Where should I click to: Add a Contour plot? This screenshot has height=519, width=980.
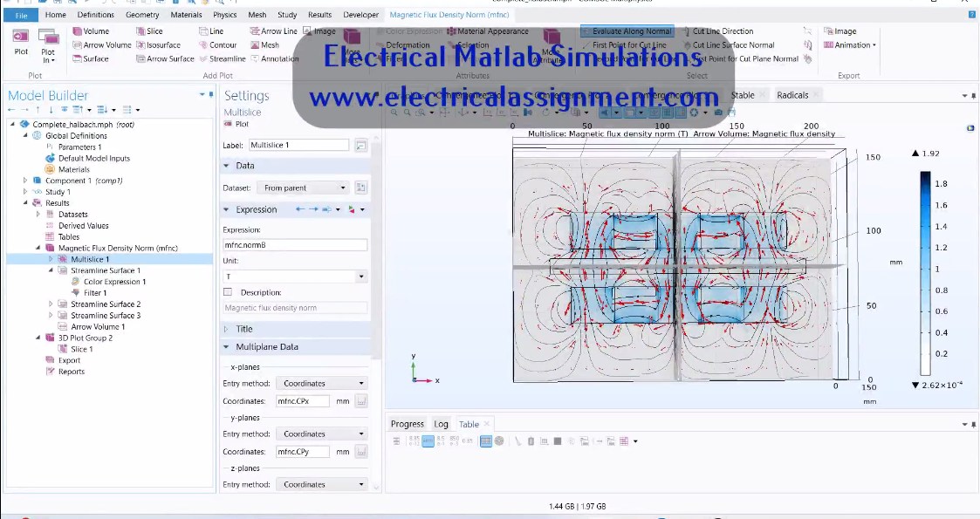pyautogui.click(x=217, y=45)
